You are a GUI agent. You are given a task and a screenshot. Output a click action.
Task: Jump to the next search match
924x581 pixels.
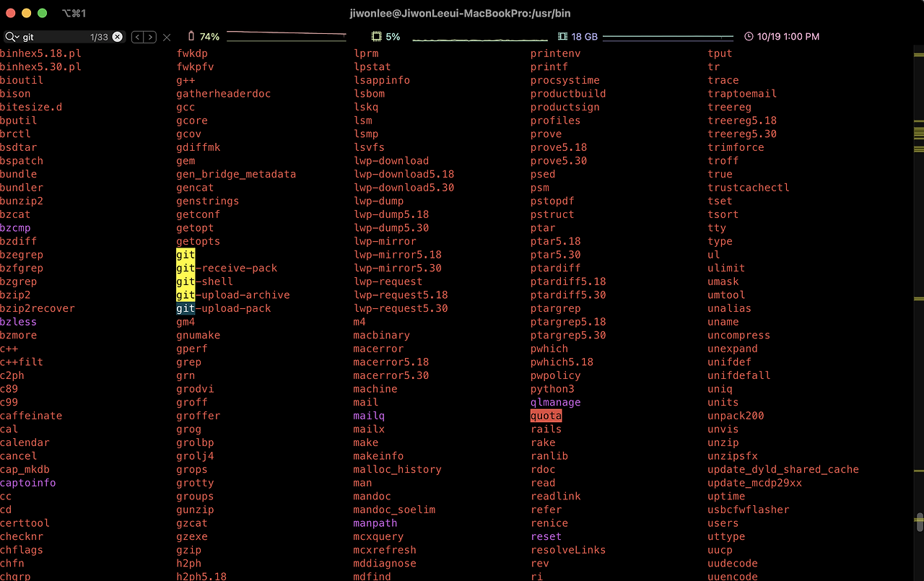150,37
